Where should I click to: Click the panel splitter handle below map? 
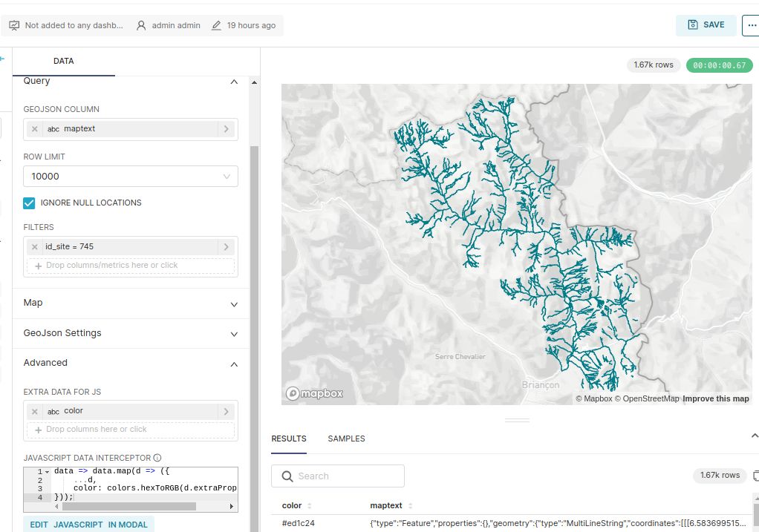517,421
